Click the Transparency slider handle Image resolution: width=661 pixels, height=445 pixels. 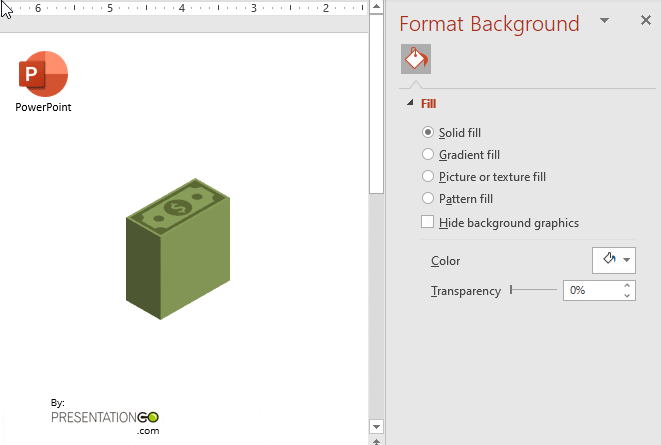click(511, 290)
